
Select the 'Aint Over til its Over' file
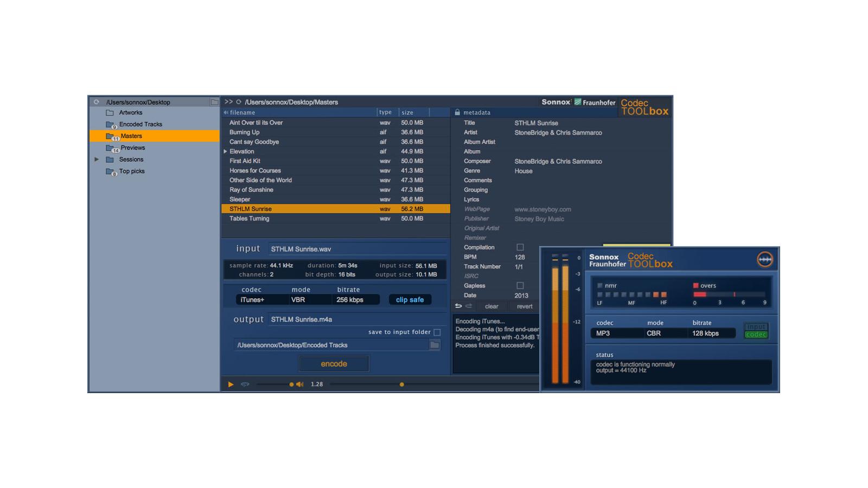pyautogui.click(x=336, y=123)
